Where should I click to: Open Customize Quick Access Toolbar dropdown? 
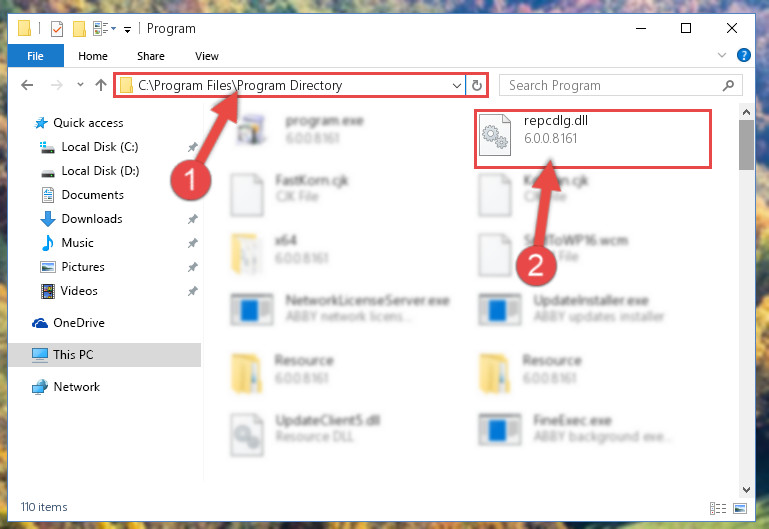(x=127, y=30)
